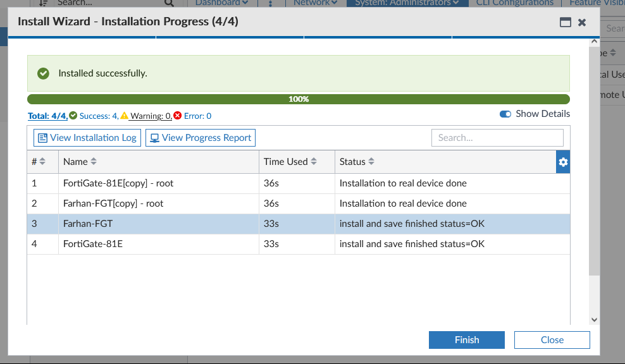Click the green Success status icon
The image size is (625, 364).
click(73, 116)
